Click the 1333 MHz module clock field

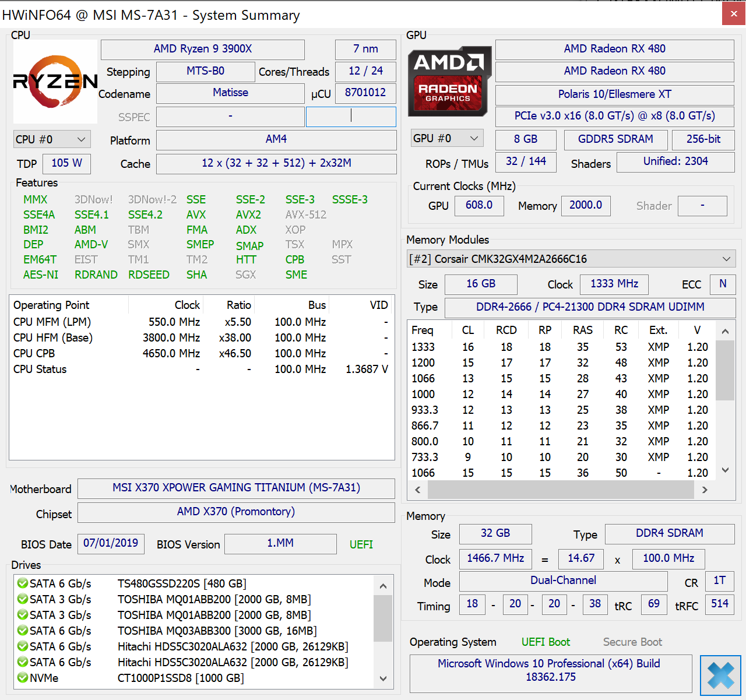tap(614, 284)
